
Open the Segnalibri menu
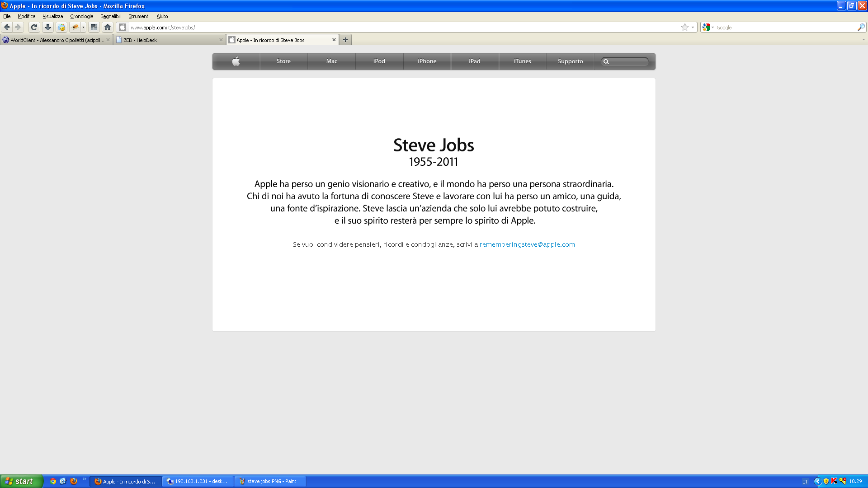(111, 16)
